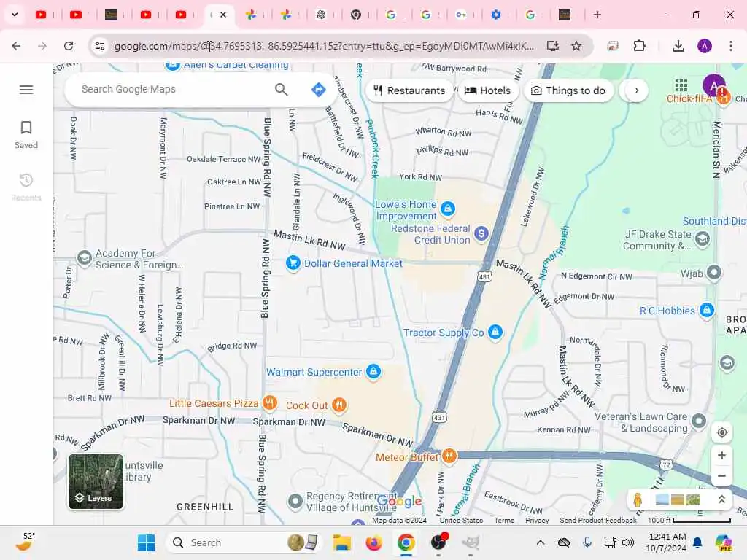Select Academy For Science & Foreign pin
Viewport: 747px width, 560px height.
pyautogui.click(x=85, y=258)
